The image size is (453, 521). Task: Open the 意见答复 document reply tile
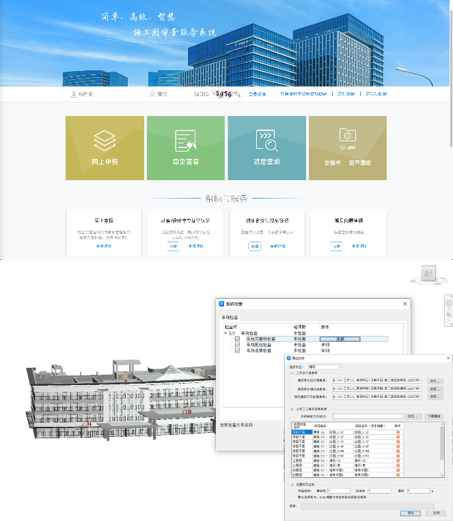click(186, 148)
